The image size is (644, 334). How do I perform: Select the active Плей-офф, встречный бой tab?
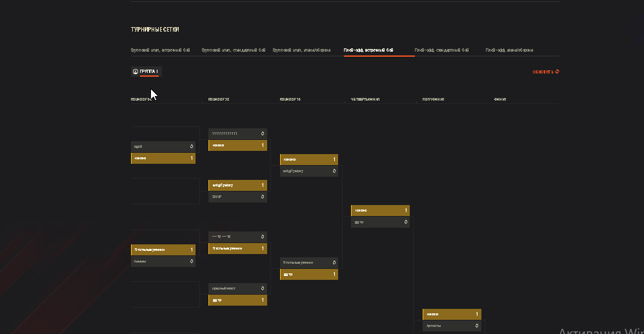368,50
